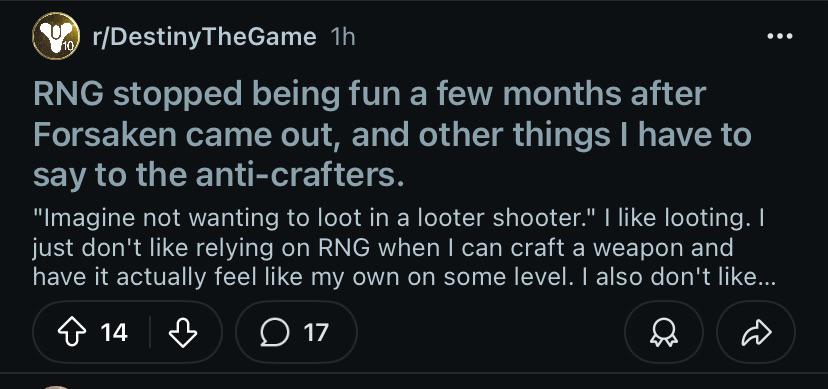Share this post using the arrow icon
The image size is (828, 389).
point(756,333)
